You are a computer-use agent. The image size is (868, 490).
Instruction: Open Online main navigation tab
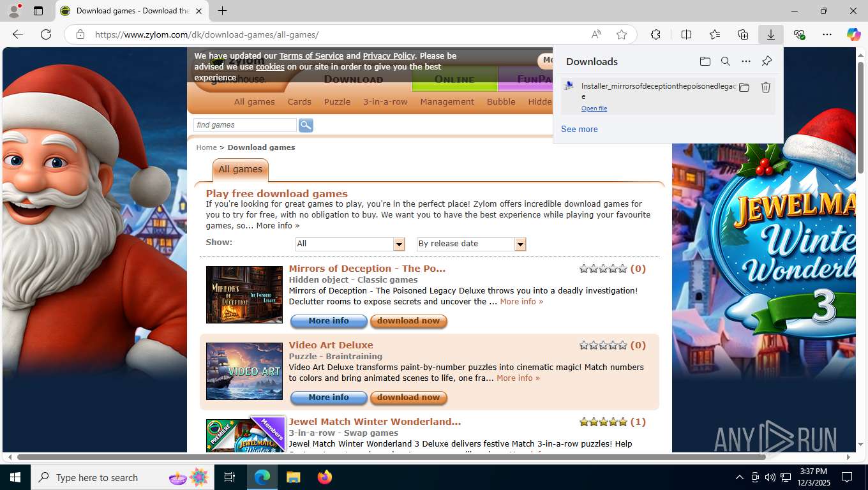coord(454,80)
